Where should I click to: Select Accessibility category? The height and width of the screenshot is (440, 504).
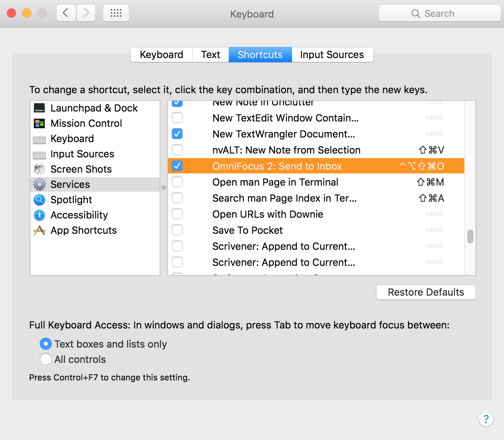[95, 215]
